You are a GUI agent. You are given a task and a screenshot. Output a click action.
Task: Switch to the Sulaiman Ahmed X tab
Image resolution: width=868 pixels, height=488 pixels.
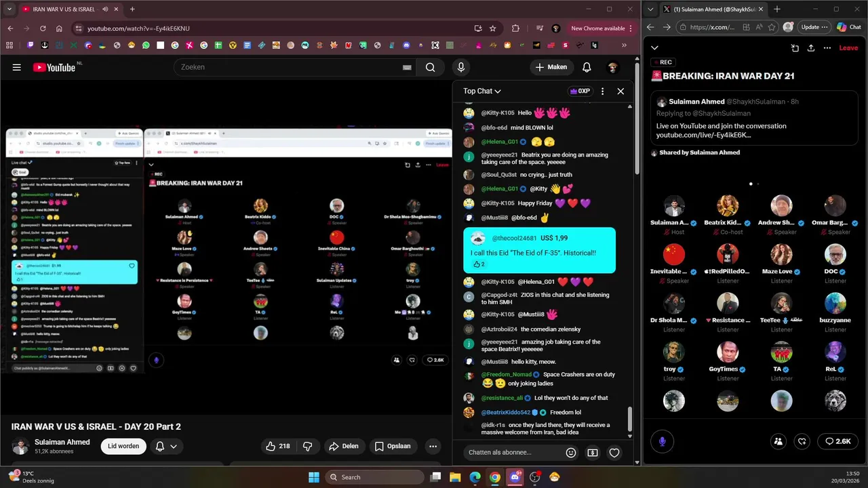pos(714,9)
